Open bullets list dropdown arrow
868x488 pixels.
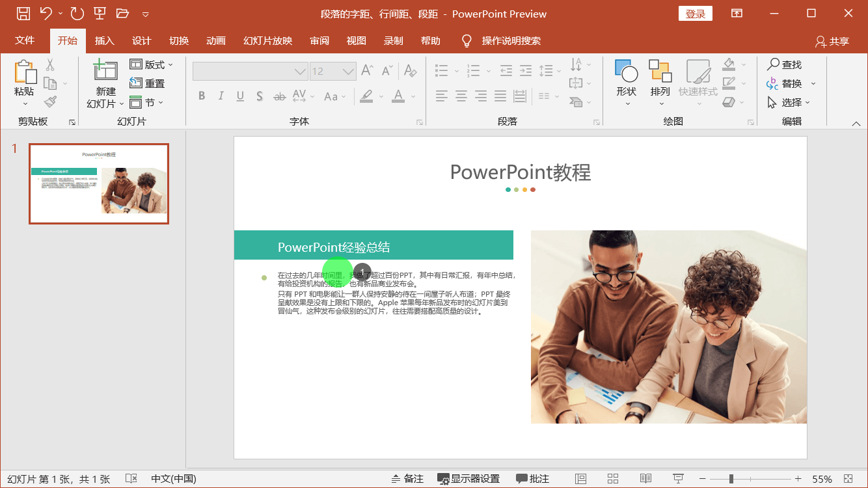pyautogui.click(x=456, y=70)
